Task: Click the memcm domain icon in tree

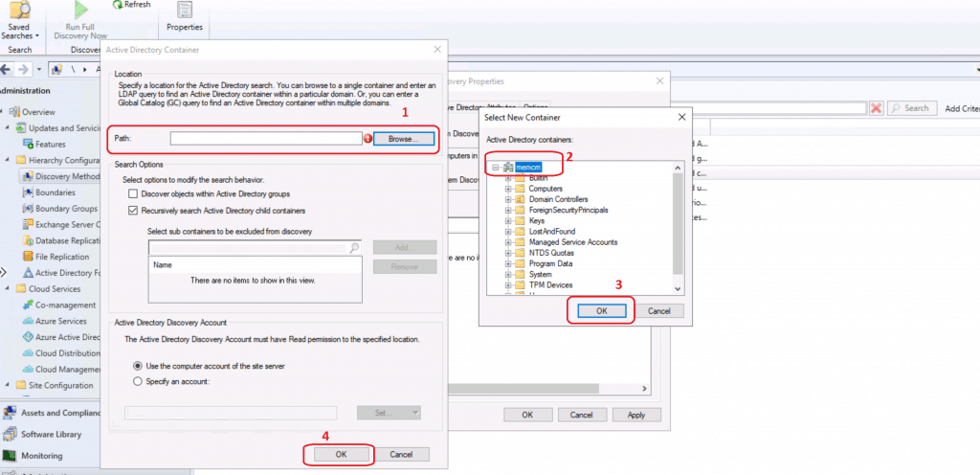Action: 508,168
